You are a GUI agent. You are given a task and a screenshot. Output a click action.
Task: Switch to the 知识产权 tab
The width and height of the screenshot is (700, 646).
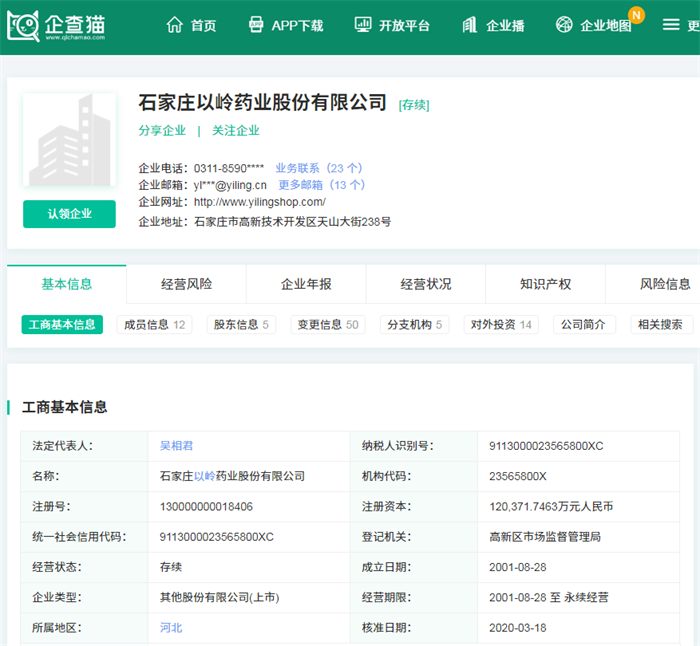546,284
